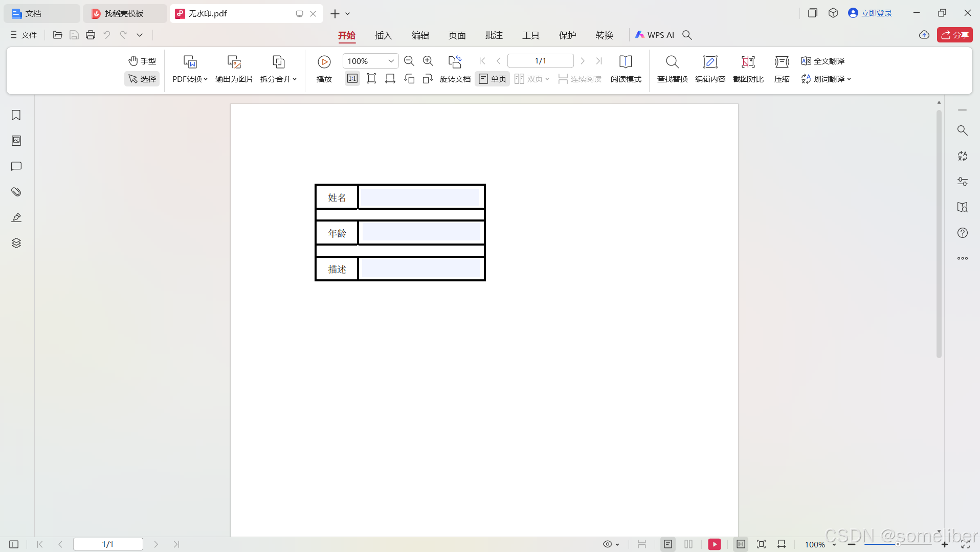Open the 编辑 ribbon tab
This screenshot has width=980, height=552.
click(x=420, y=35)
